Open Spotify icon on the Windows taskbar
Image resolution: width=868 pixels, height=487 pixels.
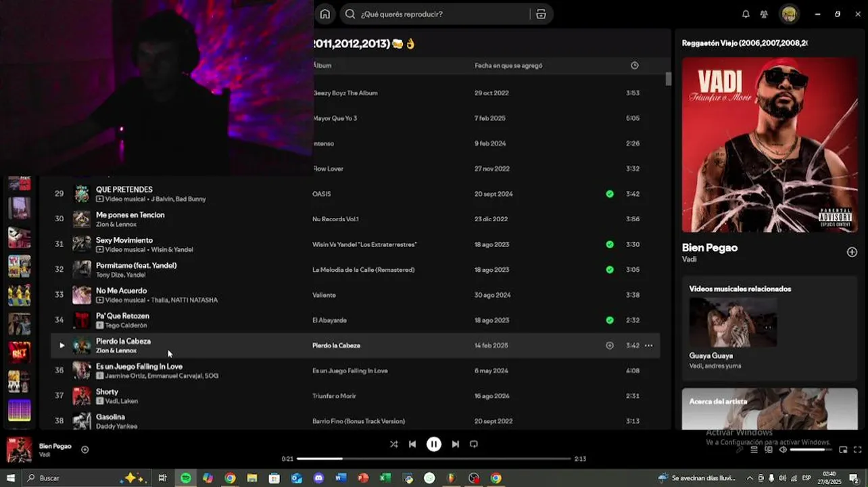pyautogui.click(x=185, y=478)
